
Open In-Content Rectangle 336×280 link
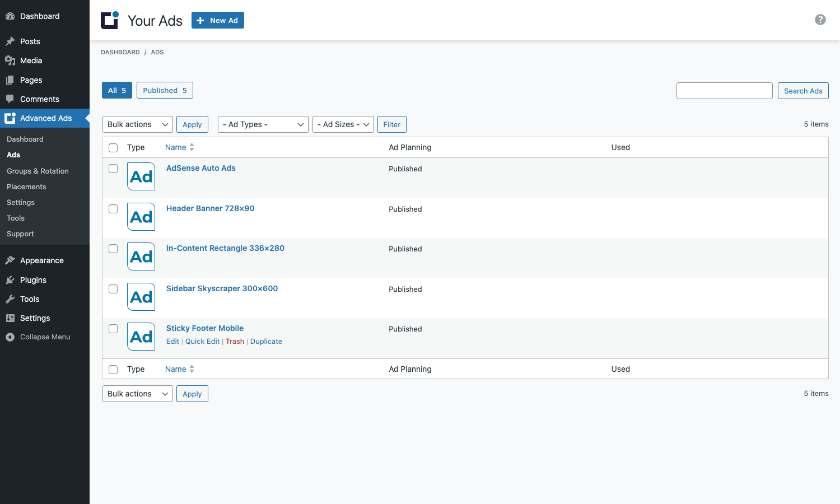225,248
